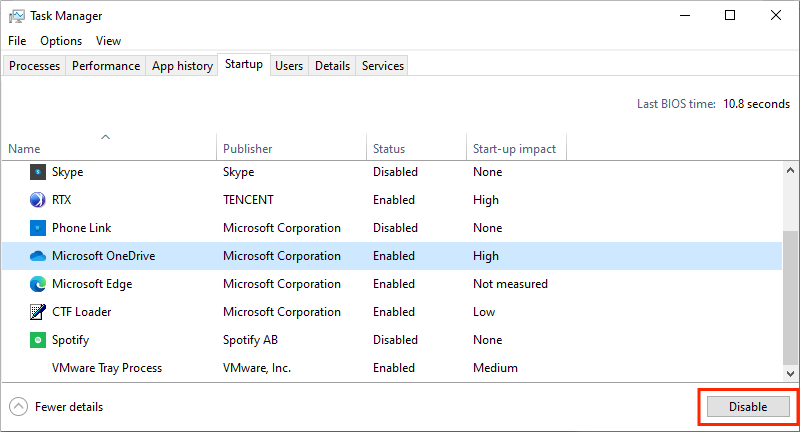This screenshot has width=800, height=432.
Task: Click the scrollbar up arrow
Action: coord(790,171)
